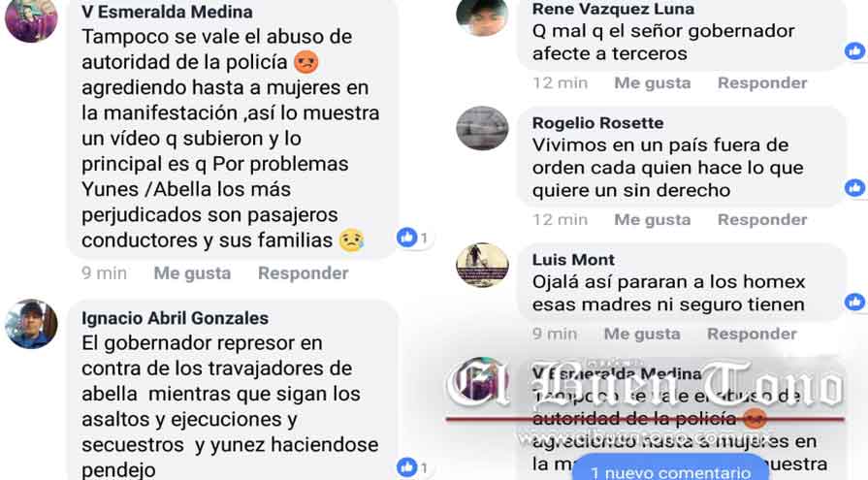868x480 pixels.
Task: Click like icon beside Rene Vazquez's comment
Action: pyautogui.click(x=855, y=51)
